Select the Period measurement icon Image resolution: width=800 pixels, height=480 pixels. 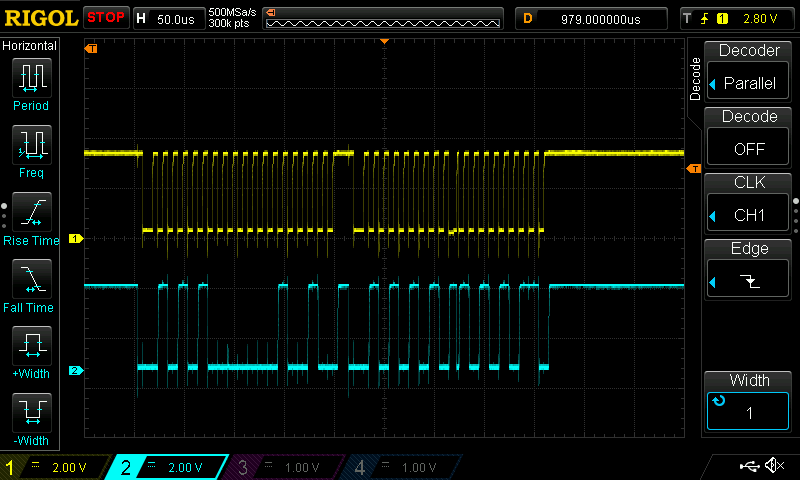[32, 78]
